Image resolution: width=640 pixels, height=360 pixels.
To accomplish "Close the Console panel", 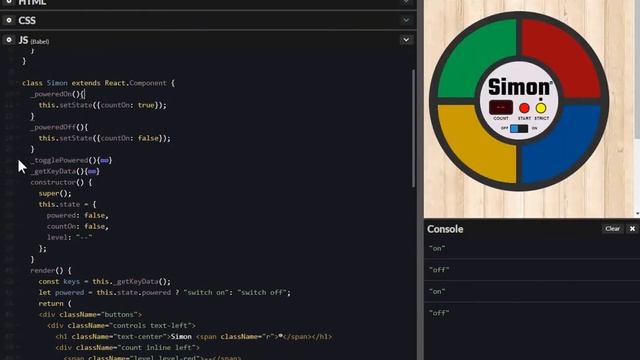I will pos(632,229).
